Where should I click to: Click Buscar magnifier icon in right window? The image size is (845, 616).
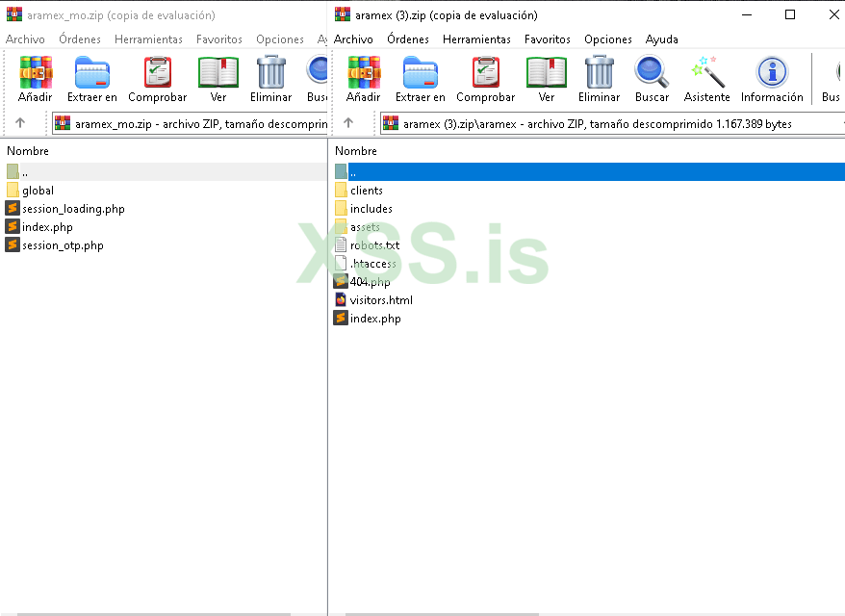pos(652,78)
